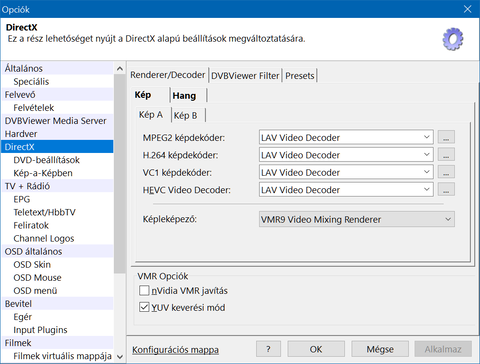Click sidebar scroll down arrow

tap(120, 356)
